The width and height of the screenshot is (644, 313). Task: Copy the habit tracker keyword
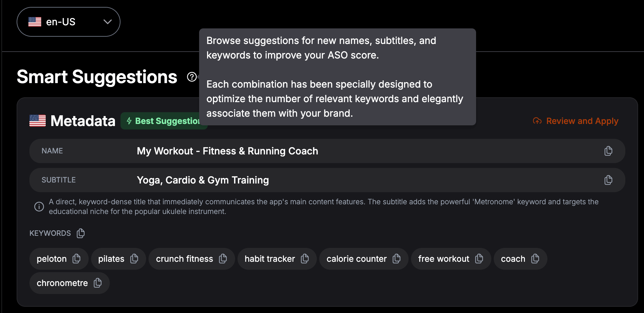pos(305,259)
